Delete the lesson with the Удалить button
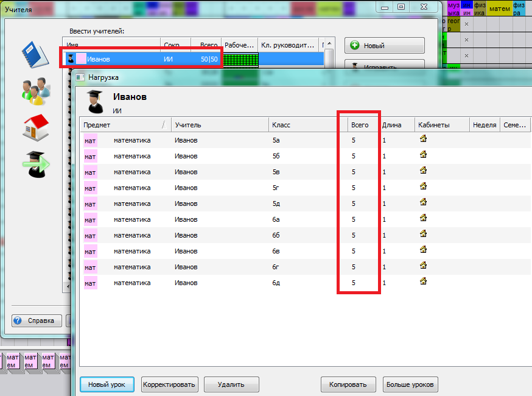 (x=231, y=384)
